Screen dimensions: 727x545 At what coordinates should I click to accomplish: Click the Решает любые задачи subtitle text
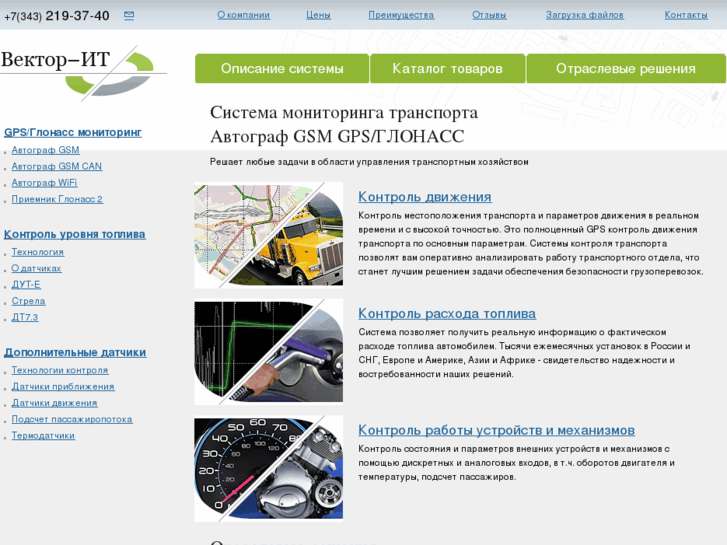(x=369, y=162)
